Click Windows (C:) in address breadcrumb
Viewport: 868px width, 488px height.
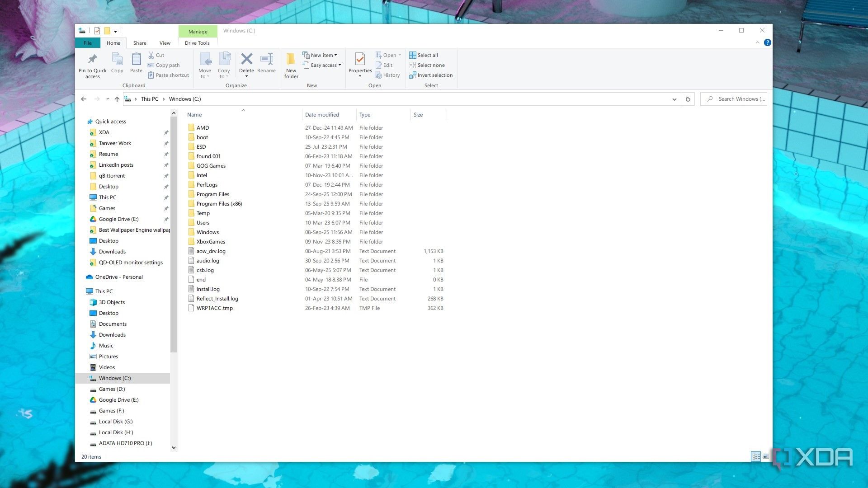pyautogui.click(x=185, y=99)
